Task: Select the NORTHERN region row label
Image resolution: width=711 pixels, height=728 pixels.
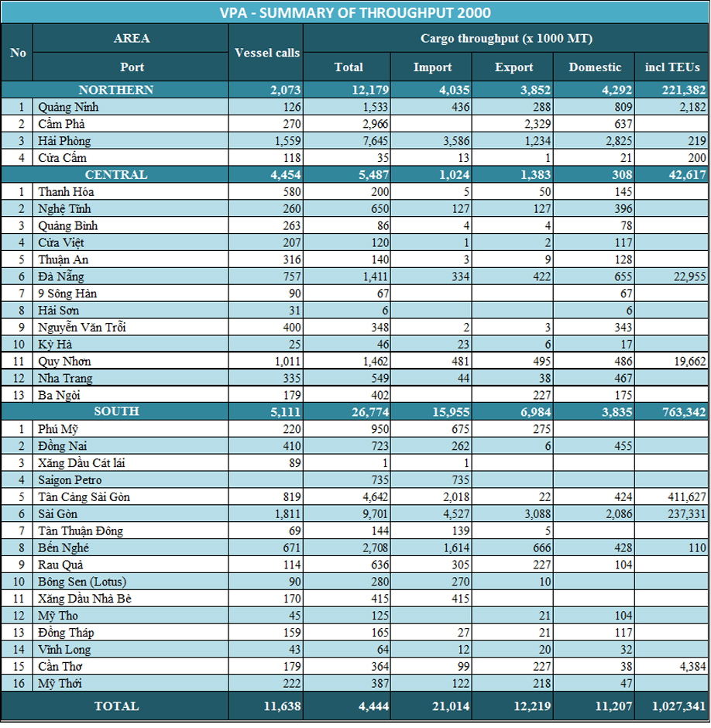Action: click(x=116, y=90)
